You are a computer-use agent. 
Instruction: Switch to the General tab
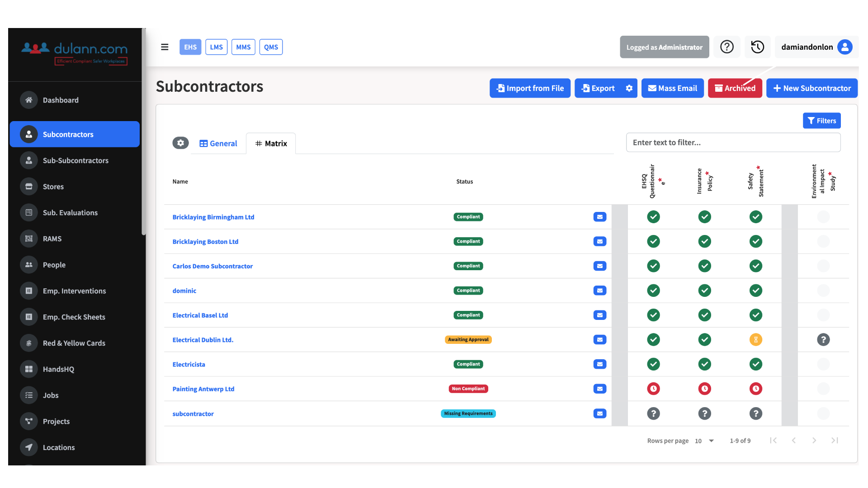[x=218, y=144]
